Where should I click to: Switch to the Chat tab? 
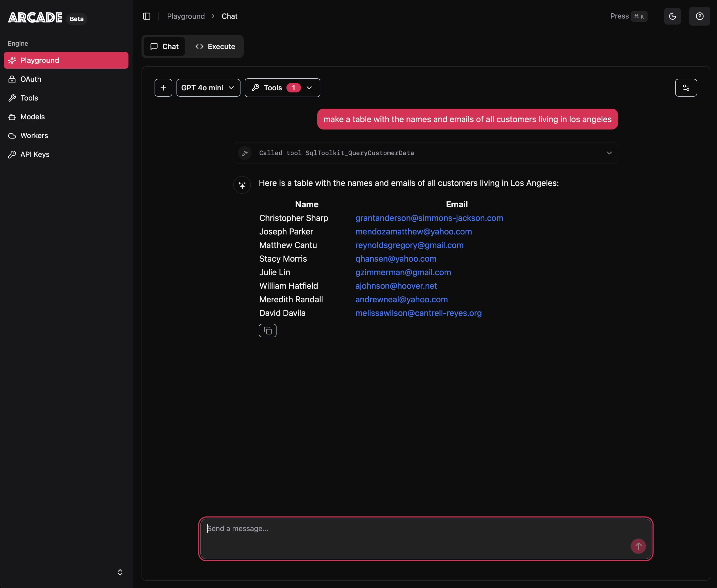point(164,46)
